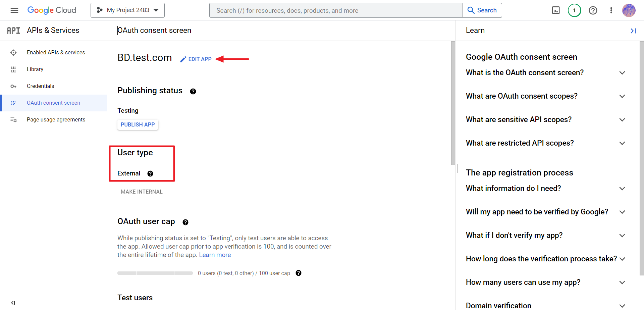Open the help question mark menu
The width and height of the screenshot is (644, 310).
(x=593, y=10)
